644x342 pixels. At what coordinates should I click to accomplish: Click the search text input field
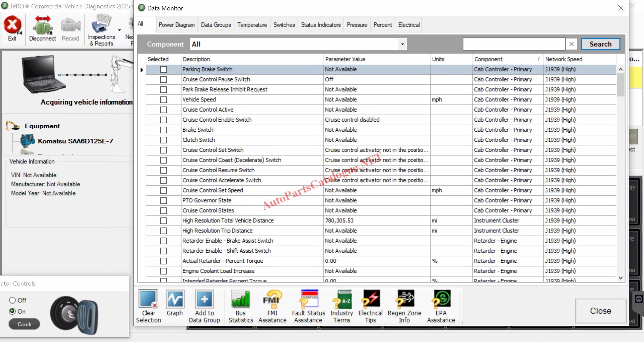click(513, 44)
